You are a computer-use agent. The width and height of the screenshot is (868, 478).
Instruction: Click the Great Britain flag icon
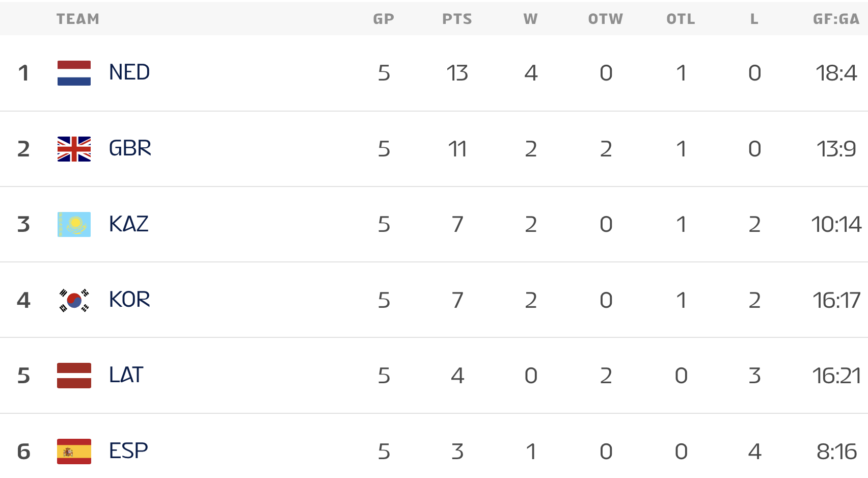click(x=74, y=149)
